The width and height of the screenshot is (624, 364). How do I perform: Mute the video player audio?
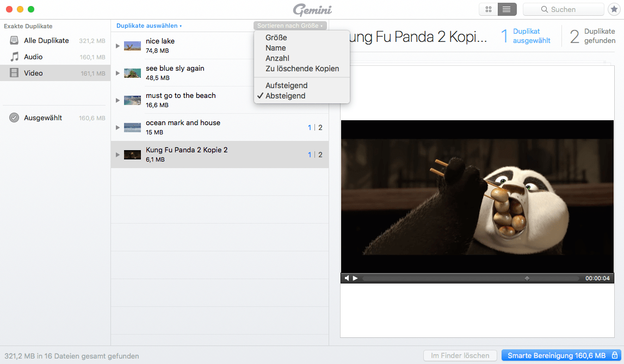[347, 278]
